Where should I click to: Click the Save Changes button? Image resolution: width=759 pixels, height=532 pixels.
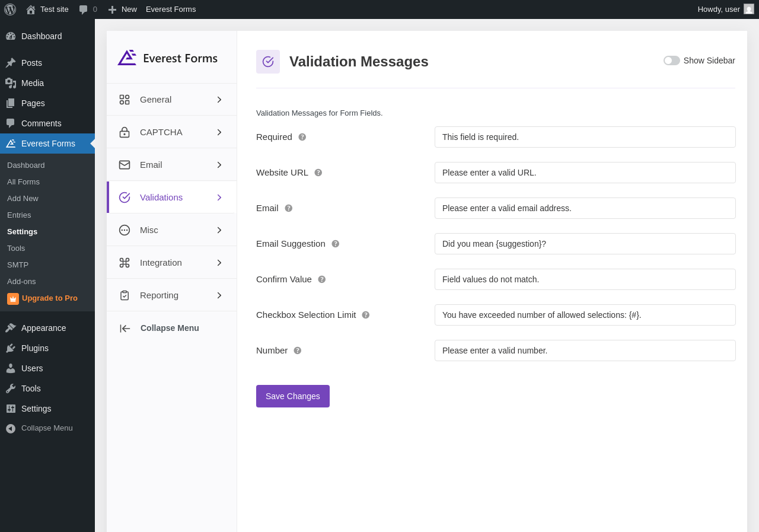293,396
